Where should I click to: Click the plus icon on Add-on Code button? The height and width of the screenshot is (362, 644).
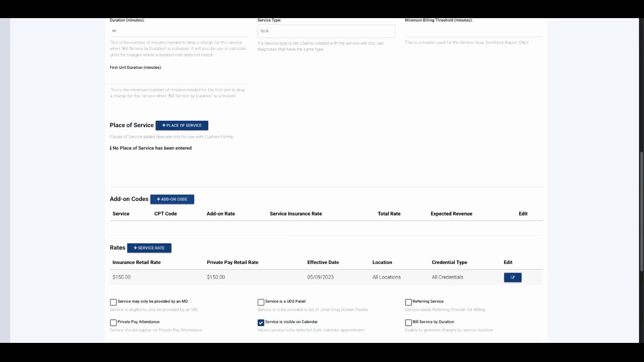pos(157,199)
